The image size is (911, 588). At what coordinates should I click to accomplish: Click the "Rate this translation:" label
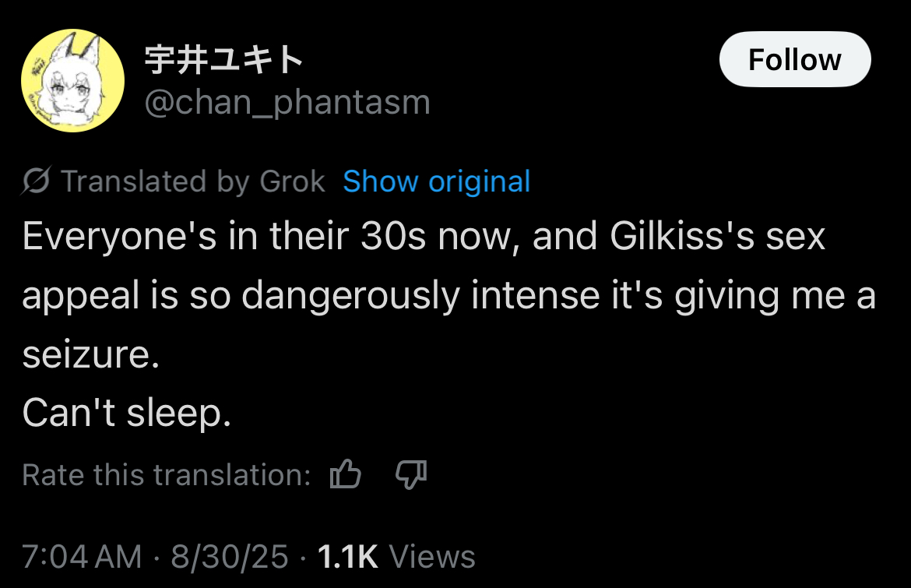point(167,475)
